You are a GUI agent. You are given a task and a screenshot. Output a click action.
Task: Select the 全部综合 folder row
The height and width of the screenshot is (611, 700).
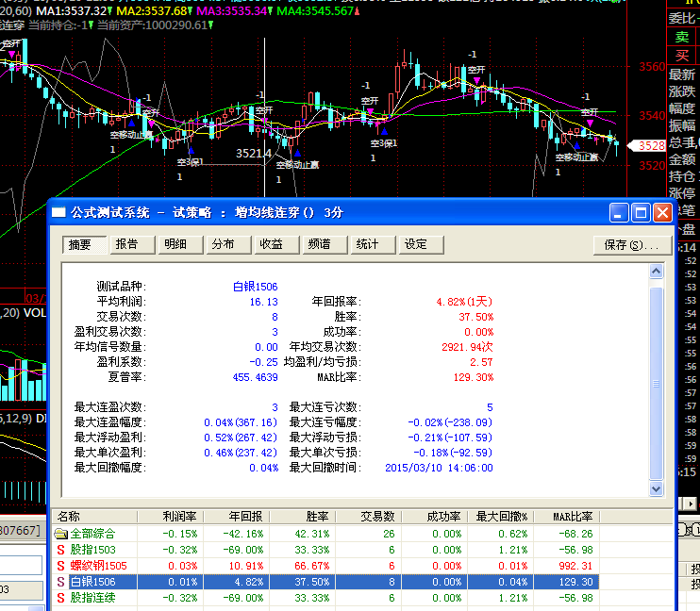(325, 534)
